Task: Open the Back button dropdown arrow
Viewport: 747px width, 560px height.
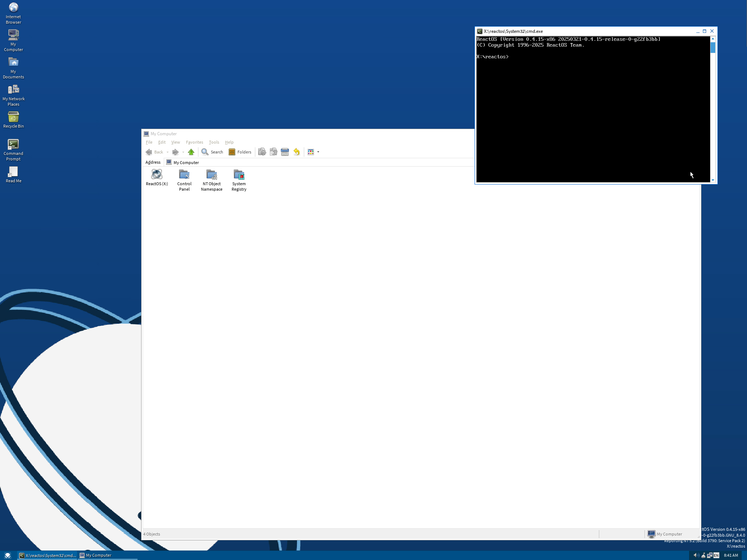Action: point(167,152)
